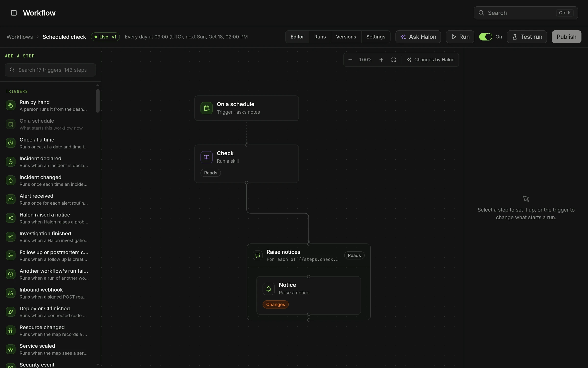Click the Follow up or postmortem checklist icon
Viewport: 588px width, 368px height.
11,255
